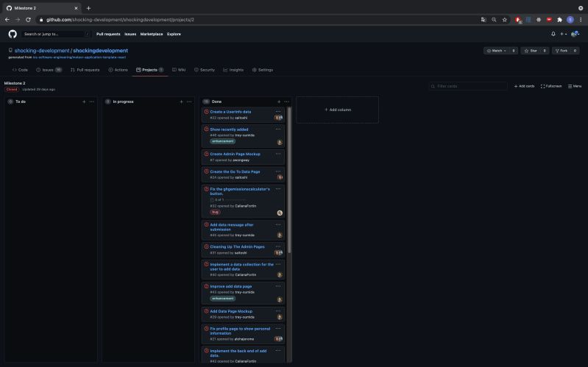Screen dimensions: 588x367
Task: Open the In progress column options menu
Action: coord(189,101)
